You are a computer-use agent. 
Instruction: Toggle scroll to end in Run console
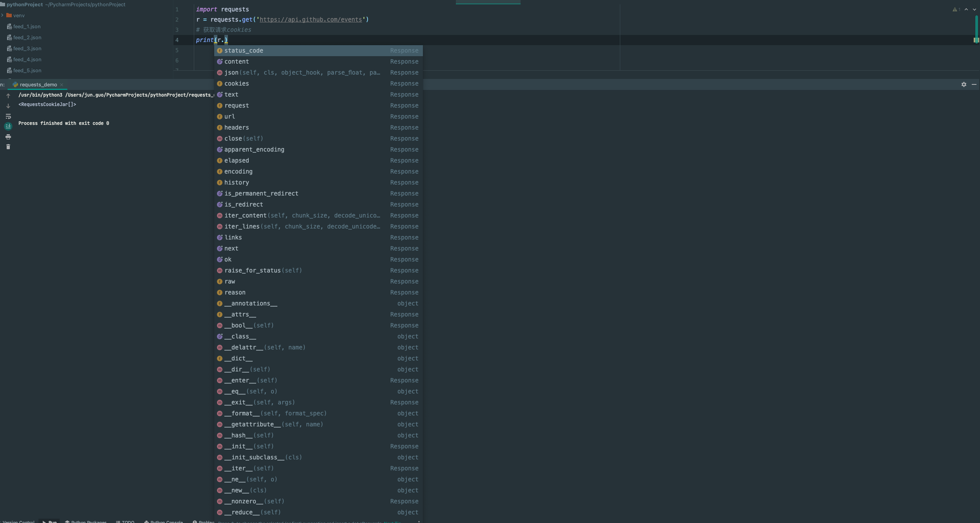[x=8, y=126]
